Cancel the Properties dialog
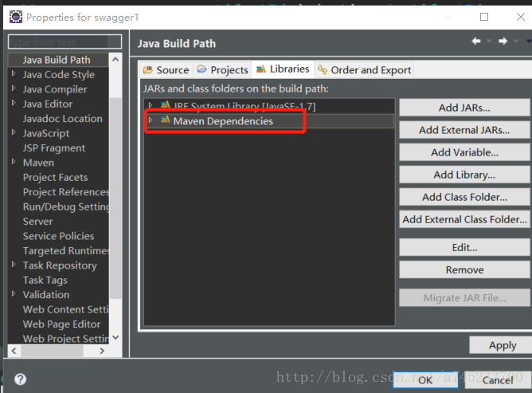This screenshot has height=393, width=532. click(x=498, y=380)
